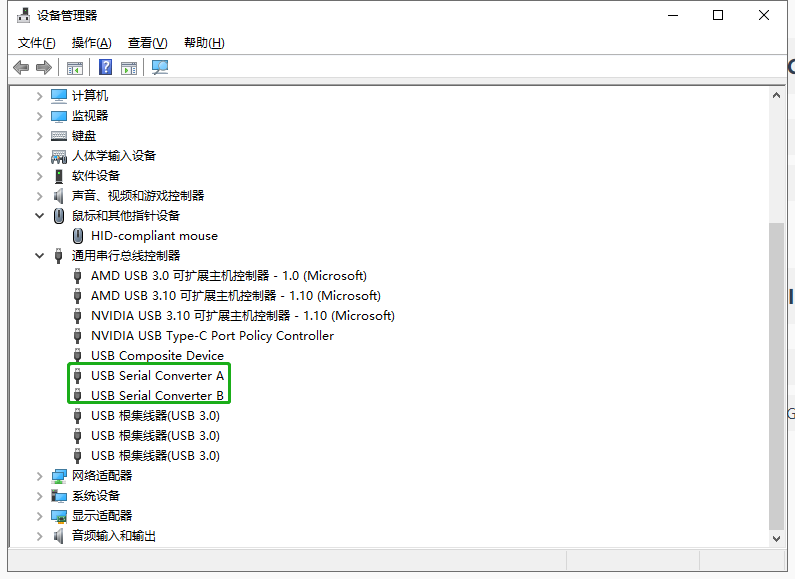Click USB icon beside USB Serial Converter B
The image size is (795, 579).
point(78,395)
